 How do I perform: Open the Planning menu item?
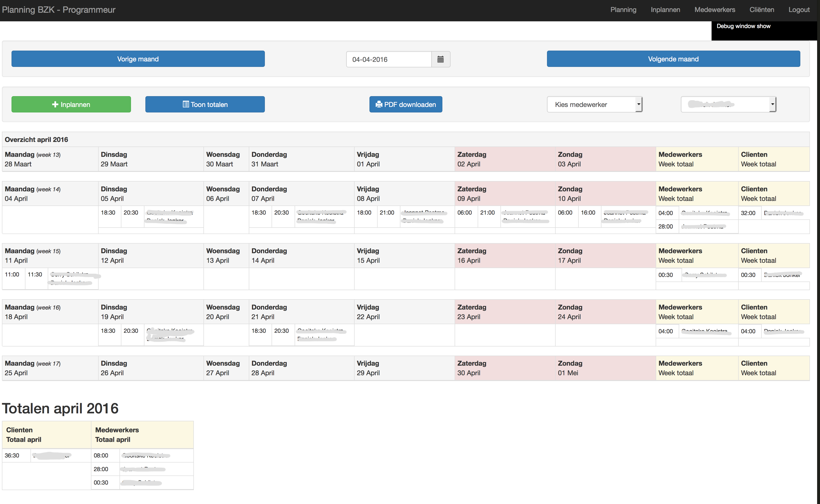tap(623, 10)
